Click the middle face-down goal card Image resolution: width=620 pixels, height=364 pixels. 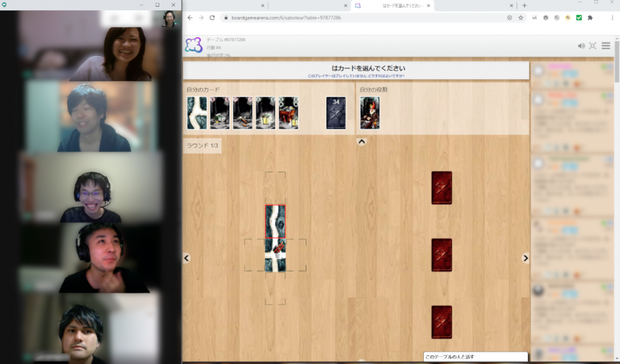click(441, 255)
